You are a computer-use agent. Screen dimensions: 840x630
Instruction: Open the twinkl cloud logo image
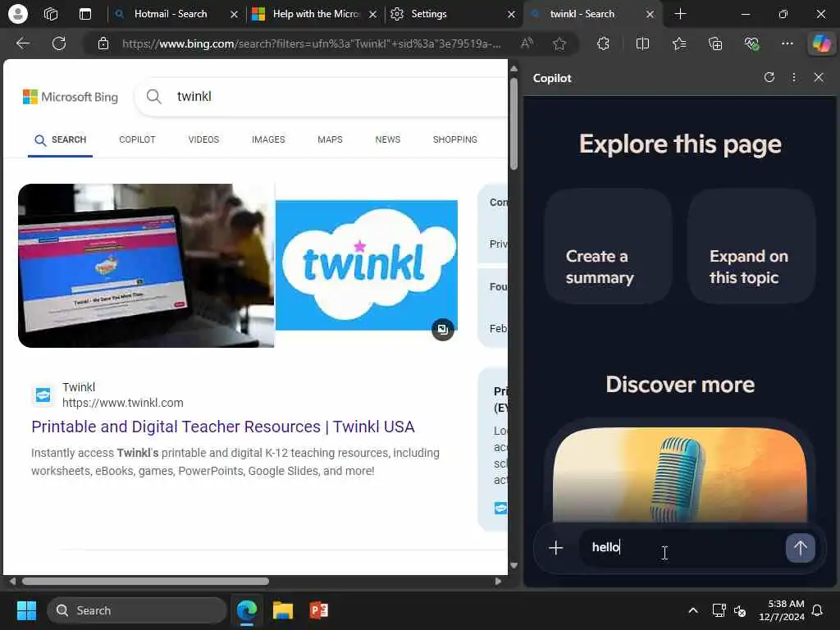point(367,265)
